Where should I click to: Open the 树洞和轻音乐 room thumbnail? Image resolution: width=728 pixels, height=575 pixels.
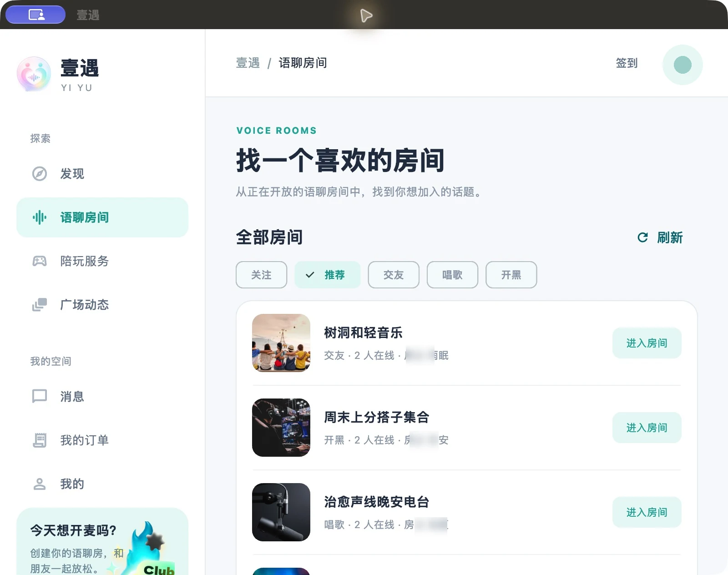(x=281, y=343)
